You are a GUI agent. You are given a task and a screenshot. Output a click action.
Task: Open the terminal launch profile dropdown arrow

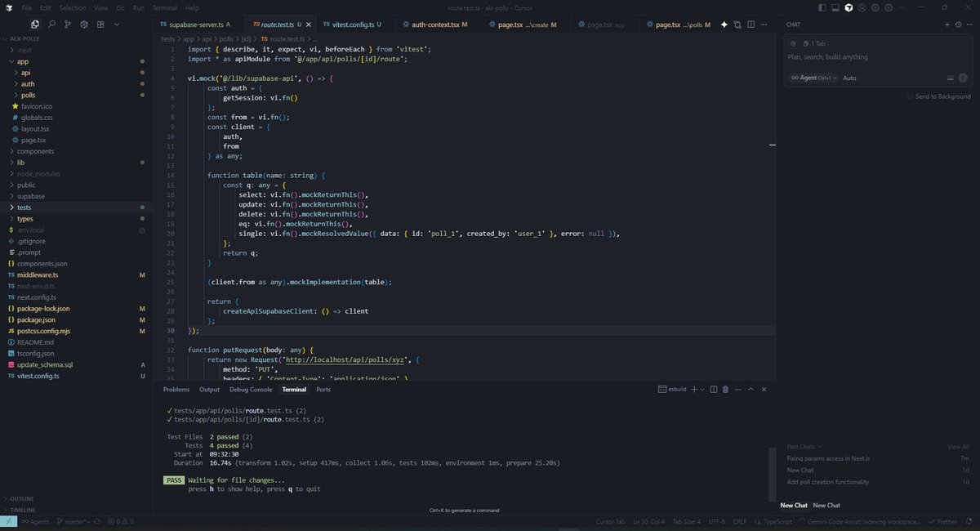(702, 390)
